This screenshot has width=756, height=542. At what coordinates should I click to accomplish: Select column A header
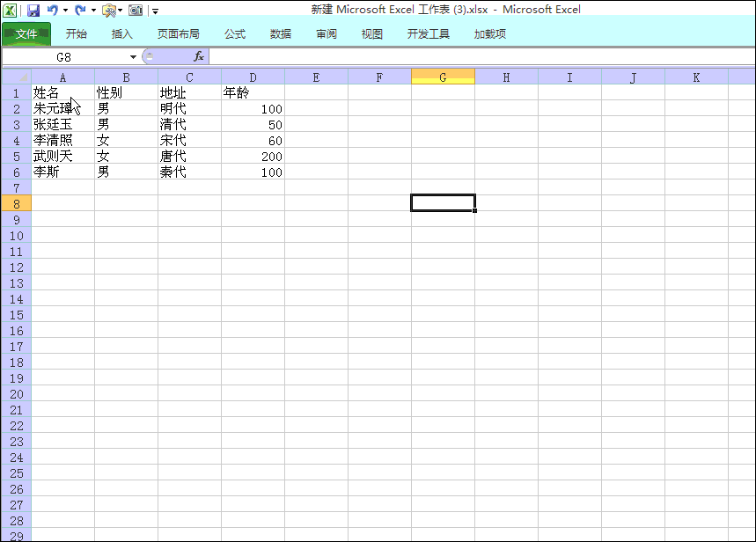click(x=62, y=77)
